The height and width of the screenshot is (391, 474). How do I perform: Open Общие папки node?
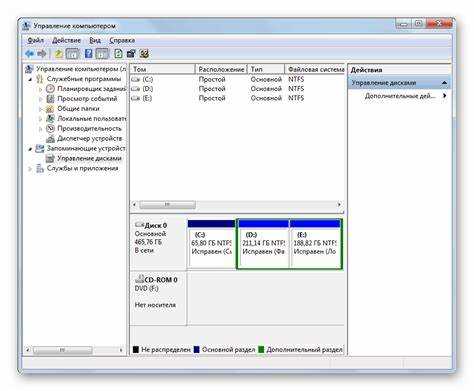click(78, 109)
